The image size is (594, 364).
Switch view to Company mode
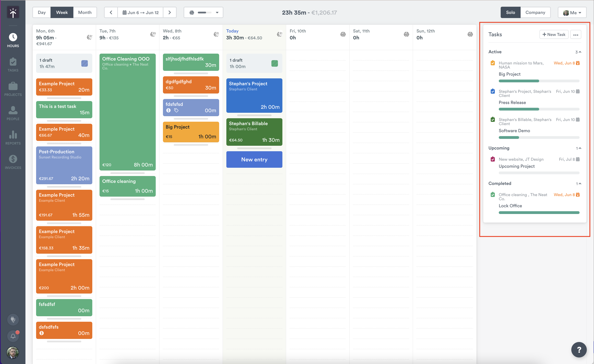pyautogui.click(x=535, y=12)
